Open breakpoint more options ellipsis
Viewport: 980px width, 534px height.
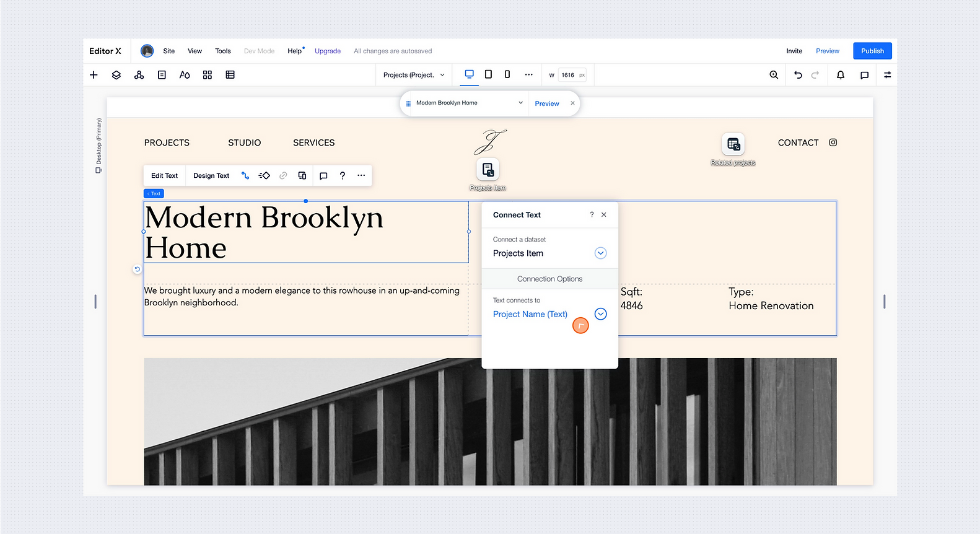tap(528, 74)
